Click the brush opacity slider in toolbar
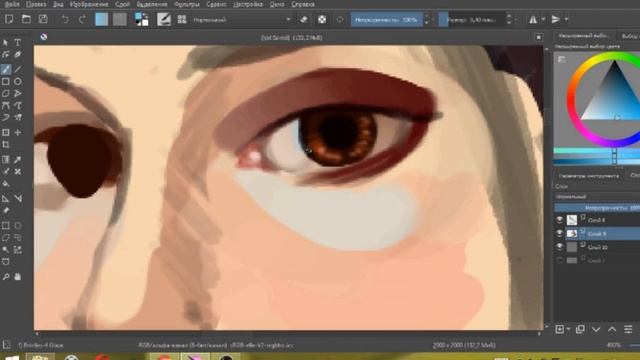 coord(387,20)
